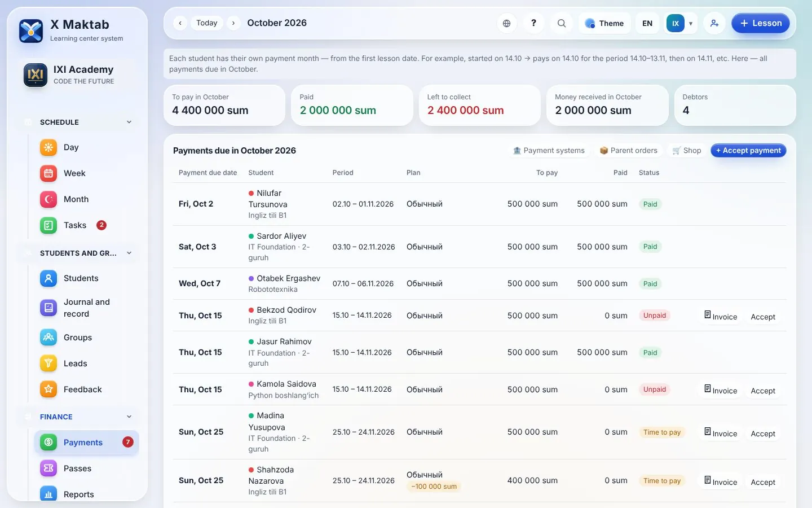Accept payment for Shahzoda Nazarova

[763, 482]
